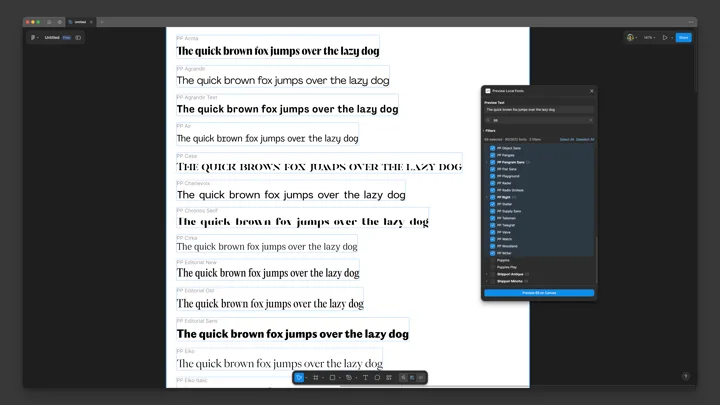Click the font list scrollbar in plugin
The height and width of the screenshot is (405, 720).
tap(596, 259)
